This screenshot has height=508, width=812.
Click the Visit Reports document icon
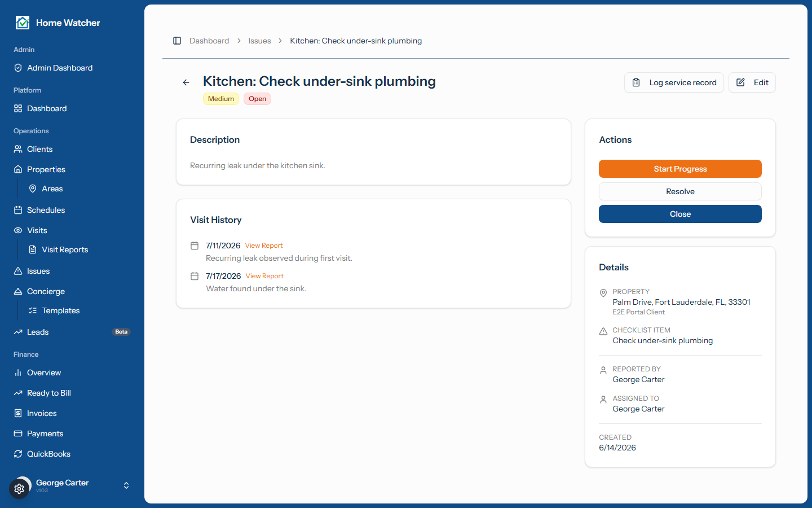pyautogui.click(x=33, y=249)
